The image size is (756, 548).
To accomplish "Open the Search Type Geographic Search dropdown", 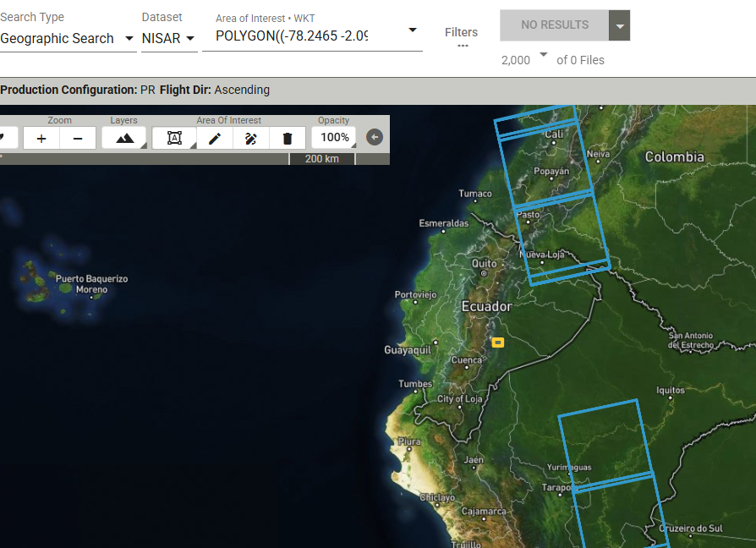I will click(67, 39).
